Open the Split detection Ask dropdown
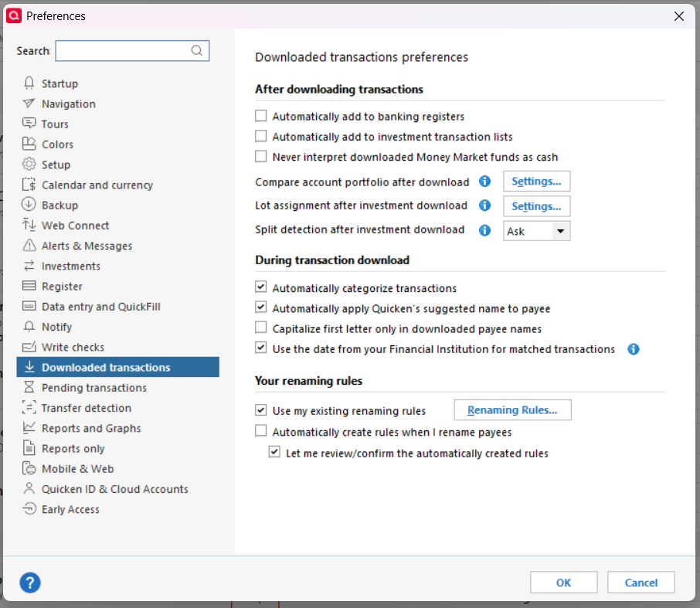This screenshot has height=608, width=700. pyautogui.click(x=537, y=231)
